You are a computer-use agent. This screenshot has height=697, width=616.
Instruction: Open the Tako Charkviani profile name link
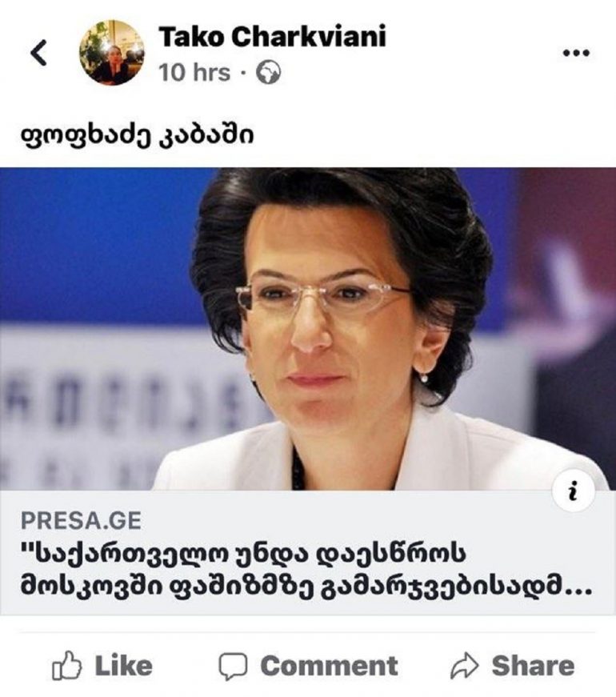pos(272,36)
